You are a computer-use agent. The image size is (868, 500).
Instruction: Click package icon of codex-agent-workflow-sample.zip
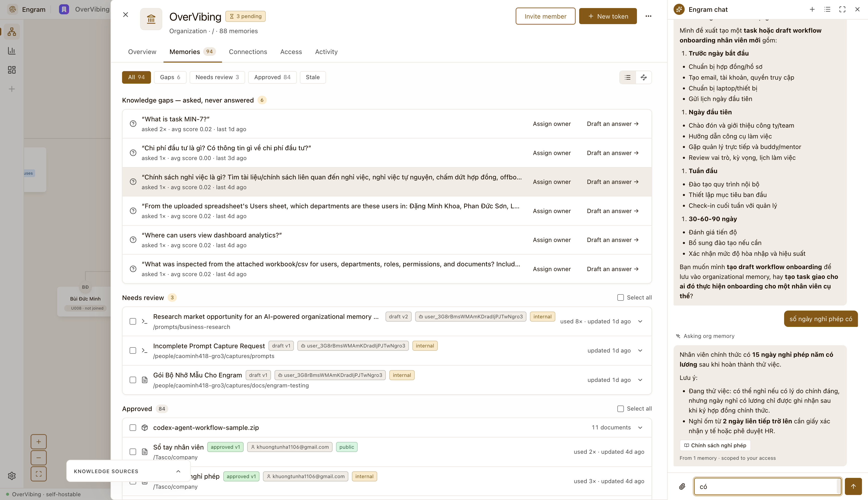pyautogui.click(x=144, y=428)
